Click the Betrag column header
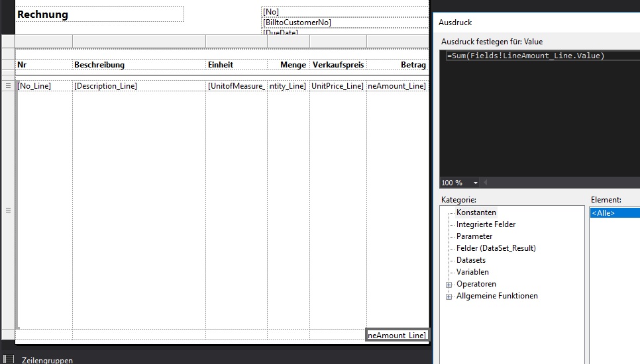The image size is (640, 364). [x=398, y=65]
